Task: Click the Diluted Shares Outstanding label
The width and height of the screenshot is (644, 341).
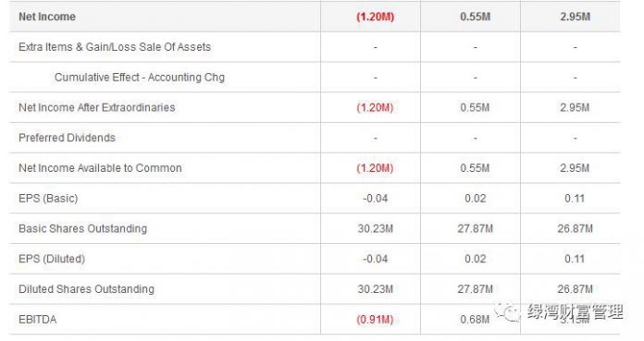Action: 86,289
